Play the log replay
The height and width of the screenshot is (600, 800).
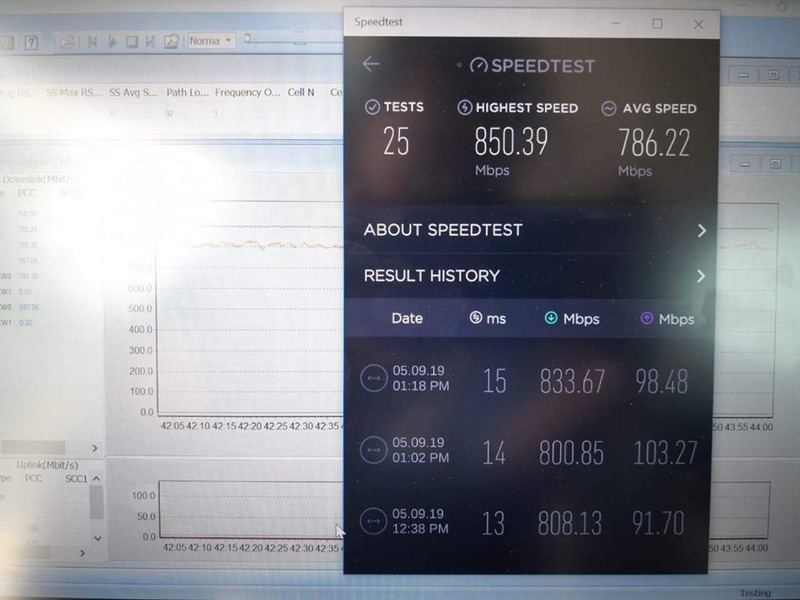[x=113, y=41]
